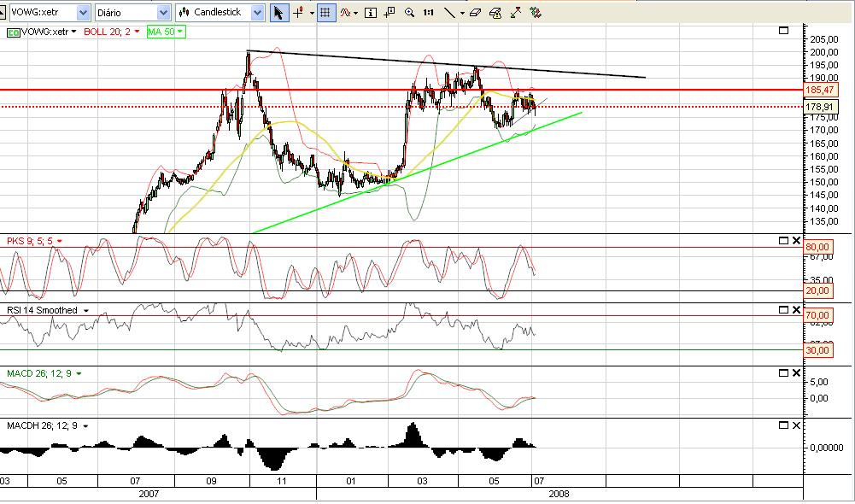The width and height of the screenshot is (855, 504).
Task: Click the 0,00000 MACDH axis value
Action: (826, 448)
